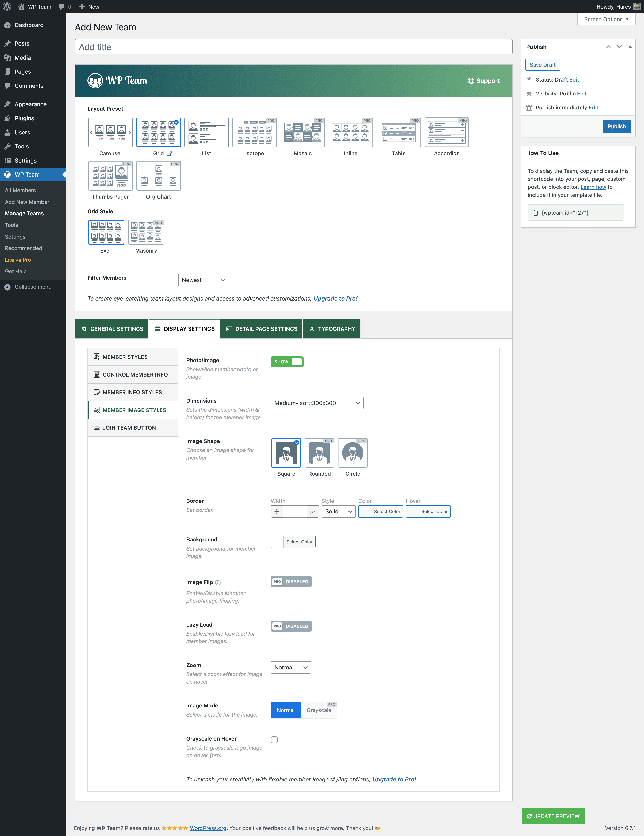Switch to the Typography tab
The image size is (644, 836).
coord(332,329)
